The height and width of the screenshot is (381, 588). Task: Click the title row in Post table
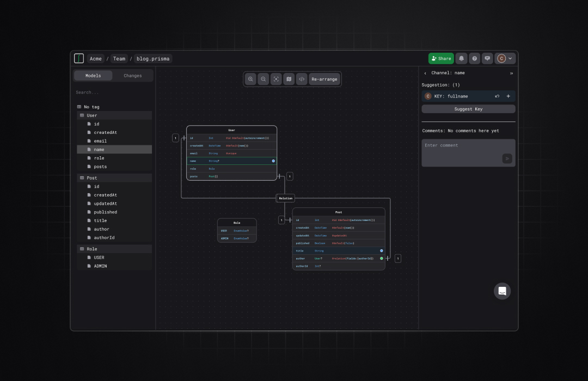(x=339, y=251)
